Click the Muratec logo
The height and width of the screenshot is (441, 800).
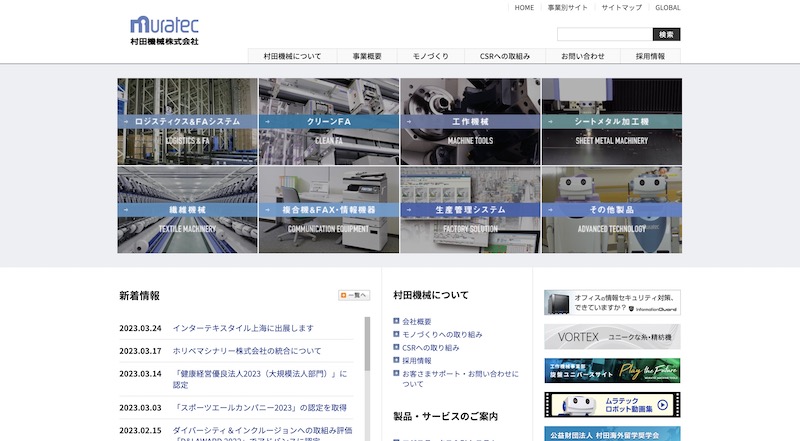164,31
